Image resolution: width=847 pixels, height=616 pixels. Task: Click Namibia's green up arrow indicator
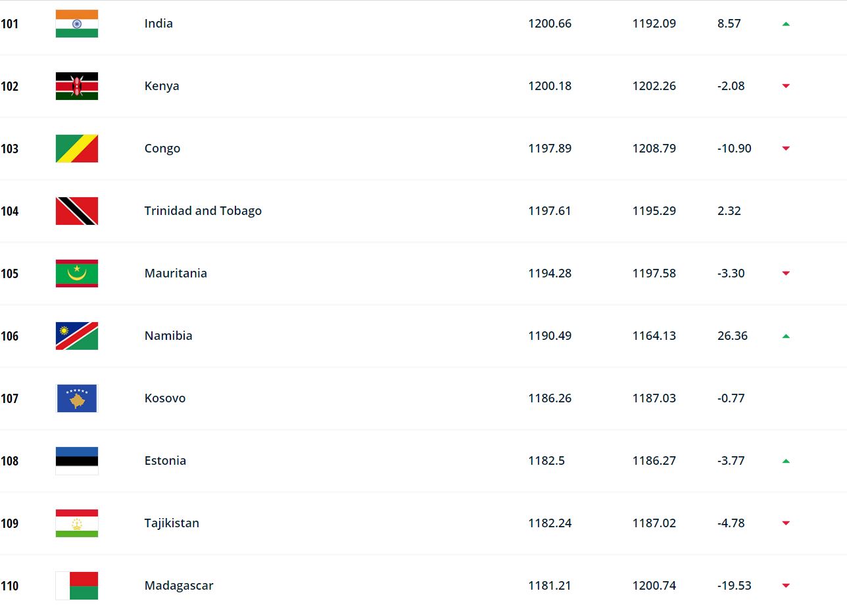786,336
